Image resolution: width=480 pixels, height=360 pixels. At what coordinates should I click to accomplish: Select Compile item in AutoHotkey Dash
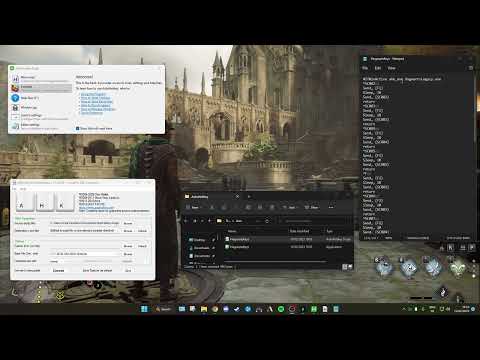point(41,88)
